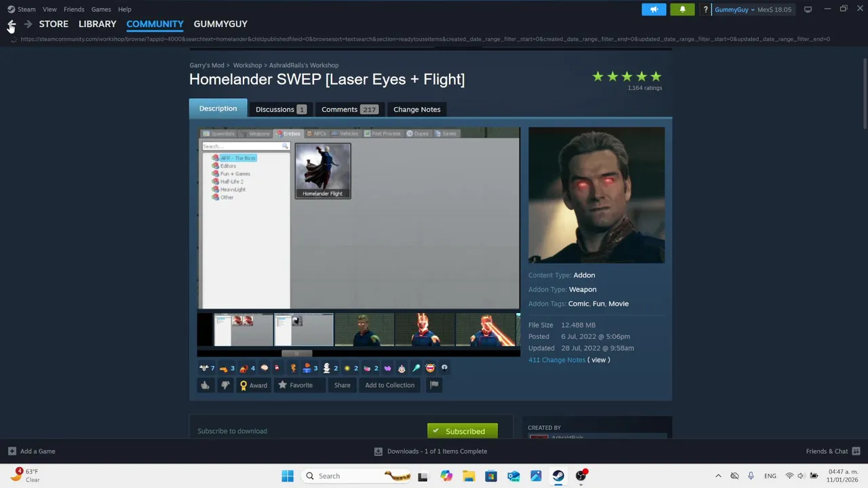Go back using the back arrow
The image size is (868, 488).
click(11, 24)
